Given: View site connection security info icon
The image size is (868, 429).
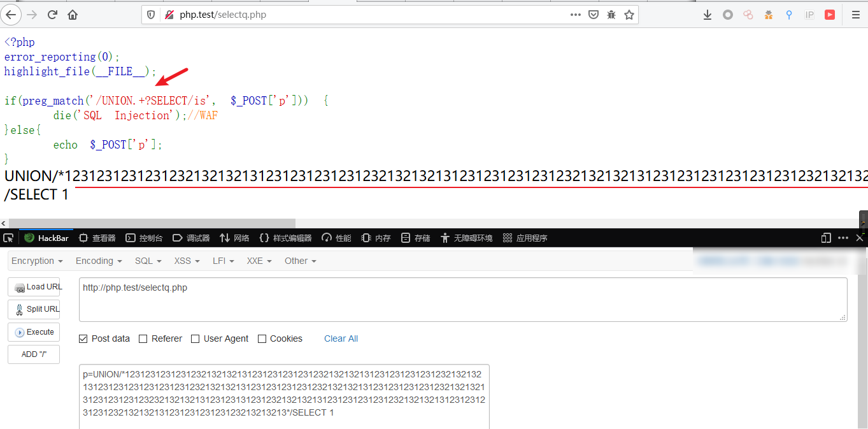Looking at the screenshot, I should tap(169, 15).
